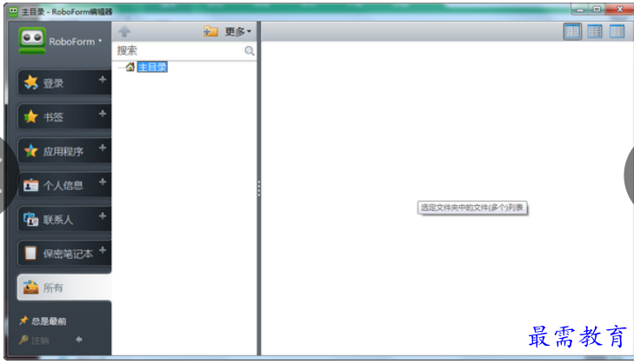Viewport: 634px width, 364px height.
Task: Toggle 总是最前 (always on top) pin
Action: click(43, 321)
